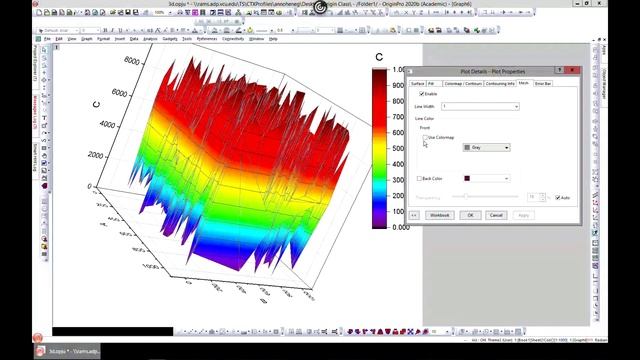
Task: Click the Workbook button
Action: [440, 215]
